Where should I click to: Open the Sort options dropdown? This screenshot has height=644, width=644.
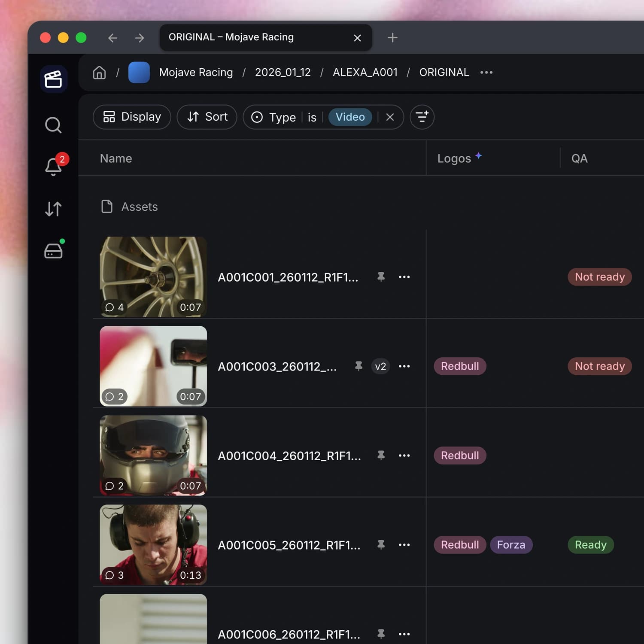coord(207,117)
